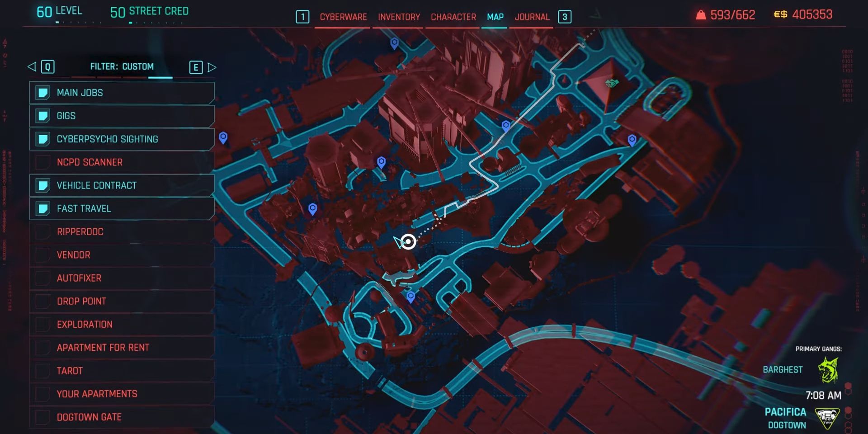Click the Pacifica district name
Image resolution: width=868 pixels, height=434 pixels.
point(785,412)
